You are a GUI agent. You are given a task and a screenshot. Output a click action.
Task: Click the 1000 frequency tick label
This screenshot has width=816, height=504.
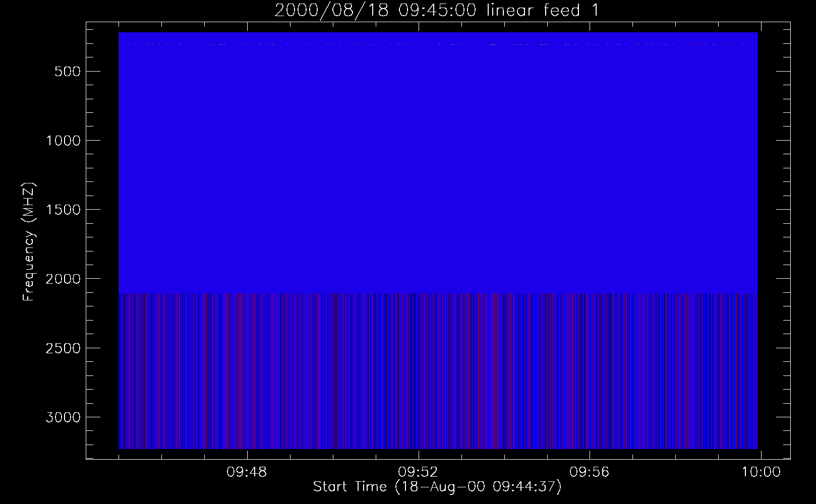click(x=63, y=141)
